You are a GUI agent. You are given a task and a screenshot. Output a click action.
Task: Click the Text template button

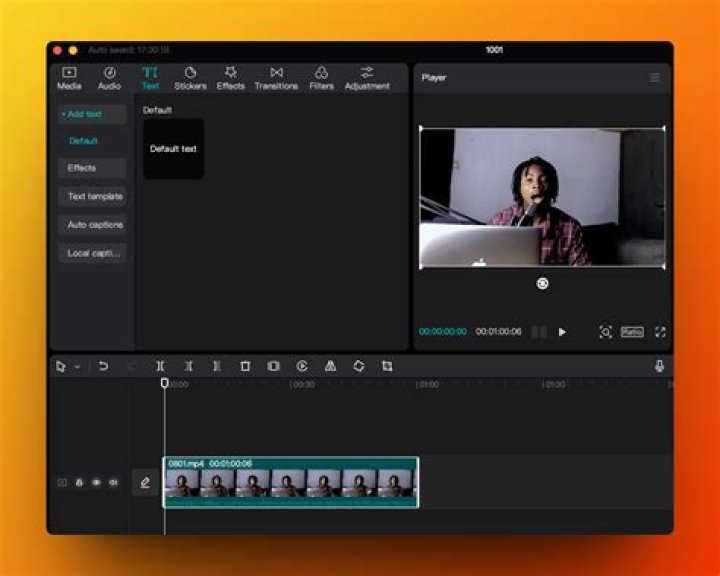[93, 197]
